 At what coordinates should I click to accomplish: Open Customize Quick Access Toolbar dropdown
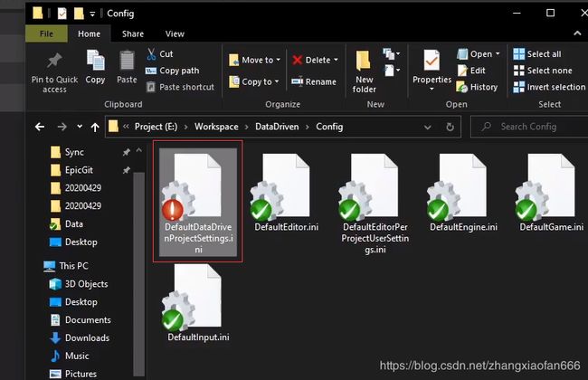point(92,14)
